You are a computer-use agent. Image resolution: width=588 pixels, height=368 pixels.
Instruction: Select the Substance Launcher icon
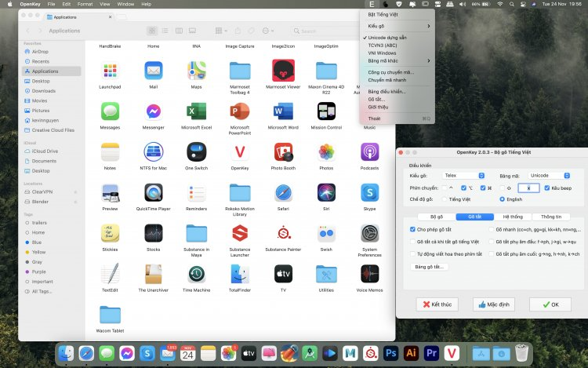point(240,233)
